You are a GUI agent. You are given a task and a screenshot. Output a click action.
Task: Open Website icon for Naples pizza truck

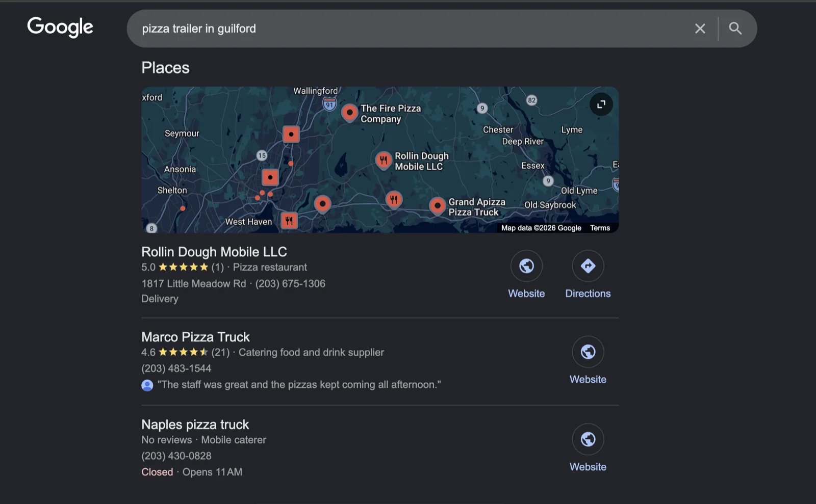(588, 439)
